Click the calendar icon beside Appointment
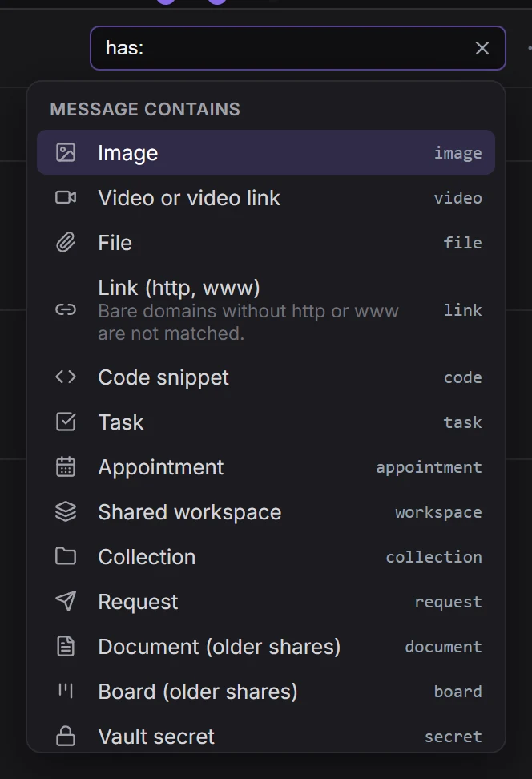 click(x=66, y=467)
